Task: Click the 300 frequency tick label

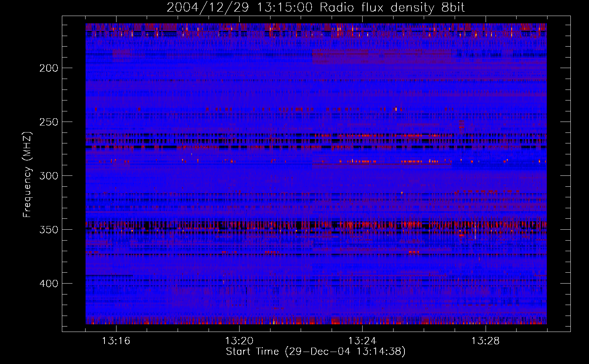Action: point(49,176)
